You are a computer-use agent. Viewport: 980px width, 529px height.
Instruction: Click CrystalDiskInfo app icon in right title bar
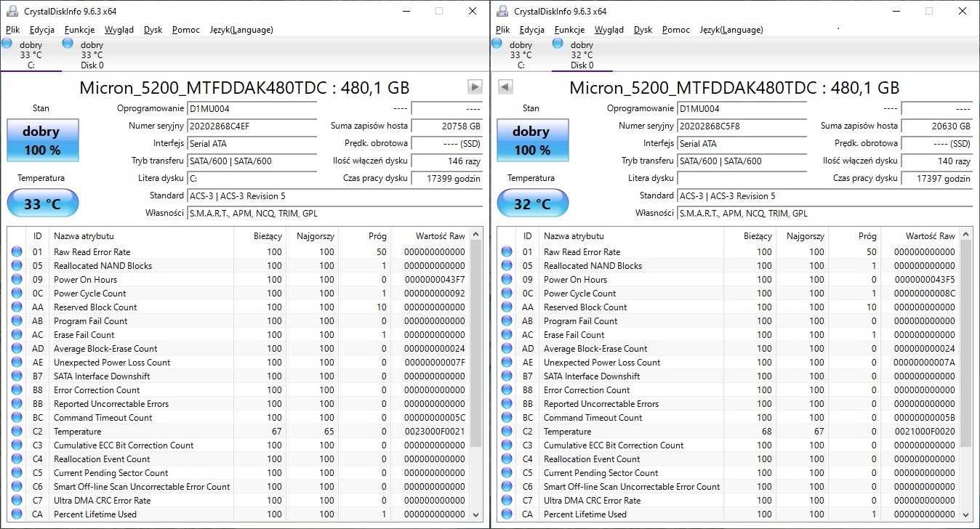coord(502,11)
